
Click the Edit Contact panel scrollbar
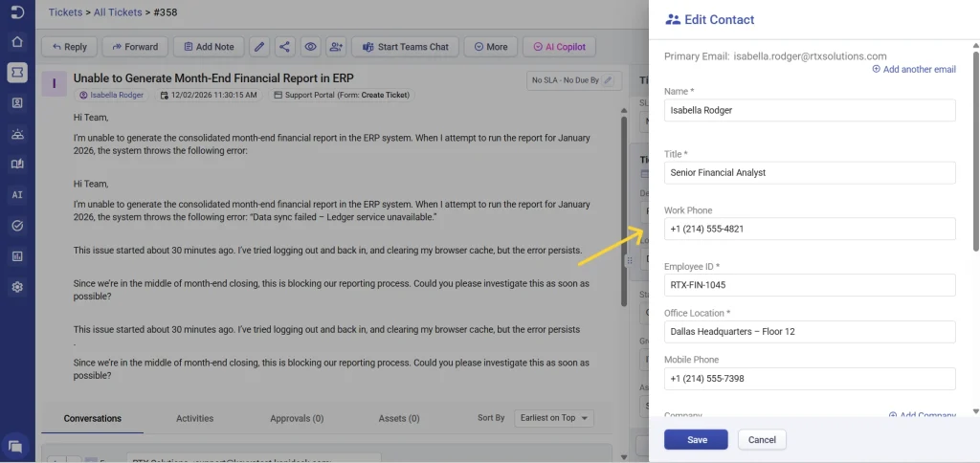975,150
